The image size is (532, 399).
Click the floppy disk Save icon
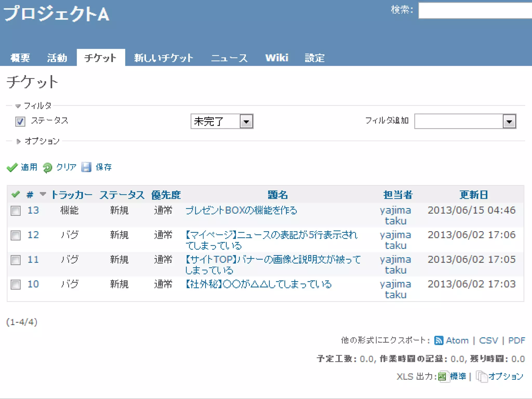[86, 167]
